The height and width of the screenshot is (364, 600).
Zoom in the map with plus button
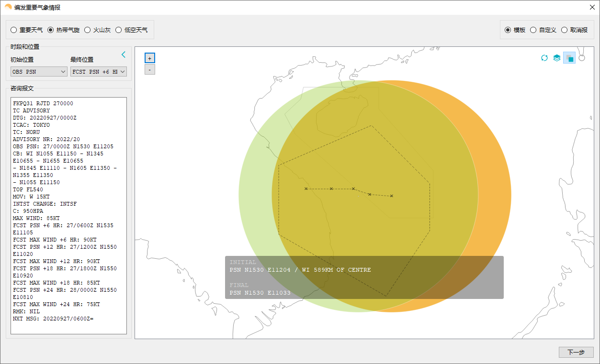(x=150, y=58)
